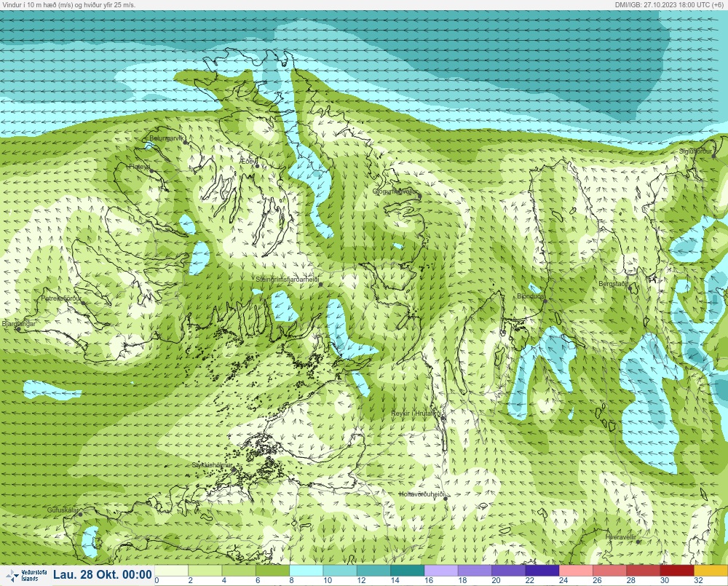Click the Bergstaðir station label
Viewport: 728px width, 586px height.
point(613,284)
